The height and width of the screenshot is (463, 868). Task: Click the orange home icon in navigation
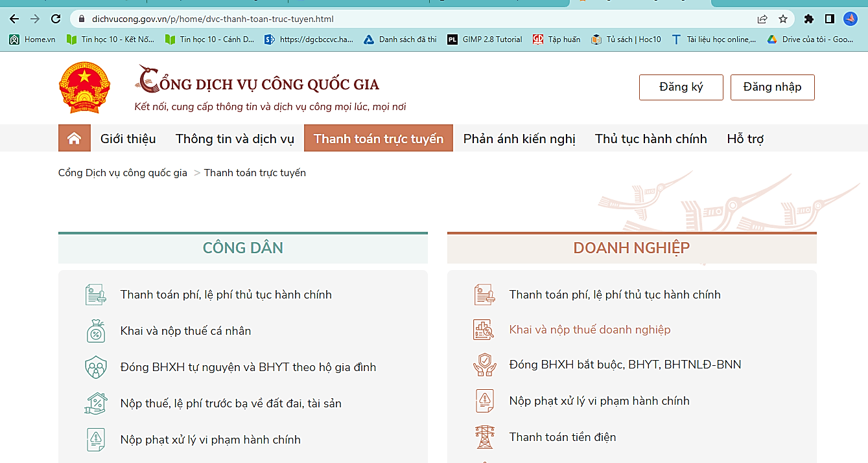[x=74, y=139]
